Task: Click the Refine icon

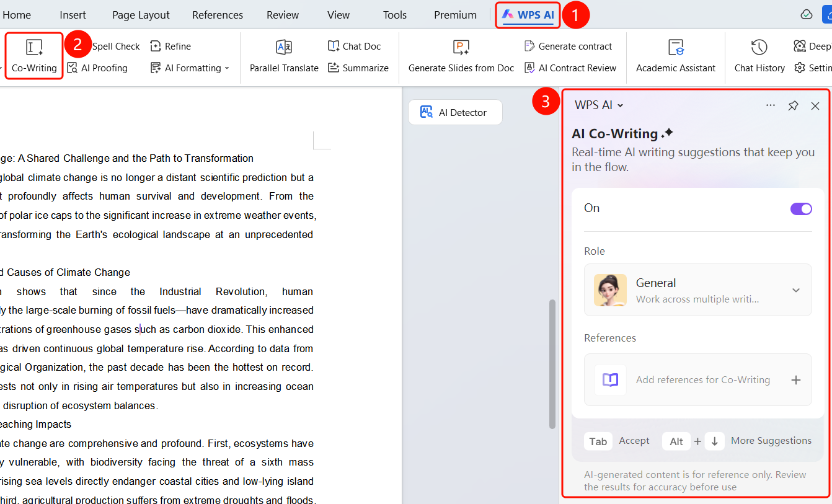Action: pos(156,46)
